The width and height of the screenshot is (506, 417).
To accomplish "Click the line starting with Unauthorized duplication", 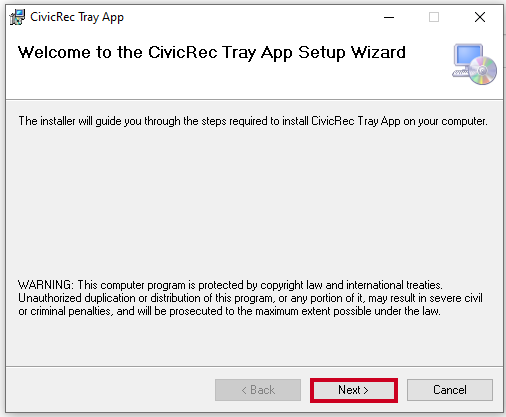I will coord(250,298).
